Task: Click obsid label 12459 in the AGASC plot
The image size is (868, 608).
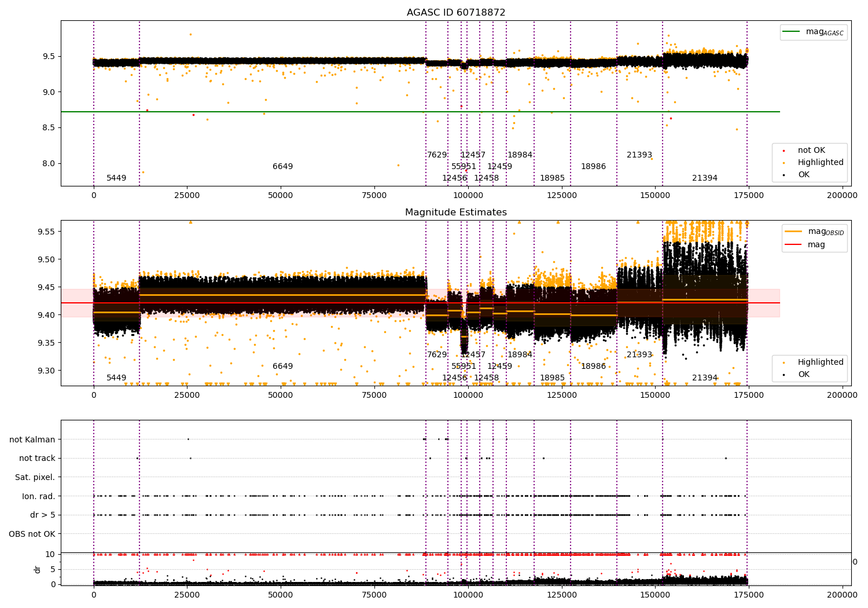Action: 499,166
